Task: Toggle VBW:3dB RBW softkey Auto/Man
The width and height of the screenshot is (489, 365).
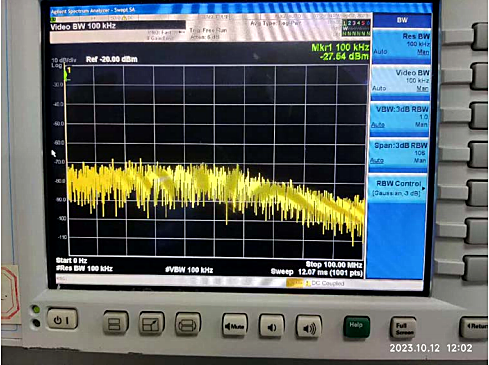Action: (399, 118)
